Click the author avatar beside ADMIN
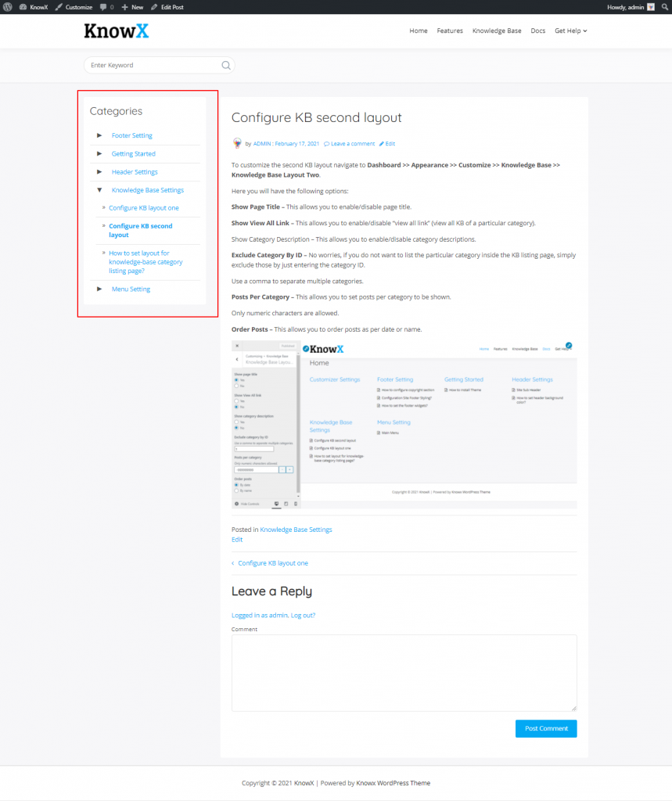This screenshot has width=672, height=801. 237,143
